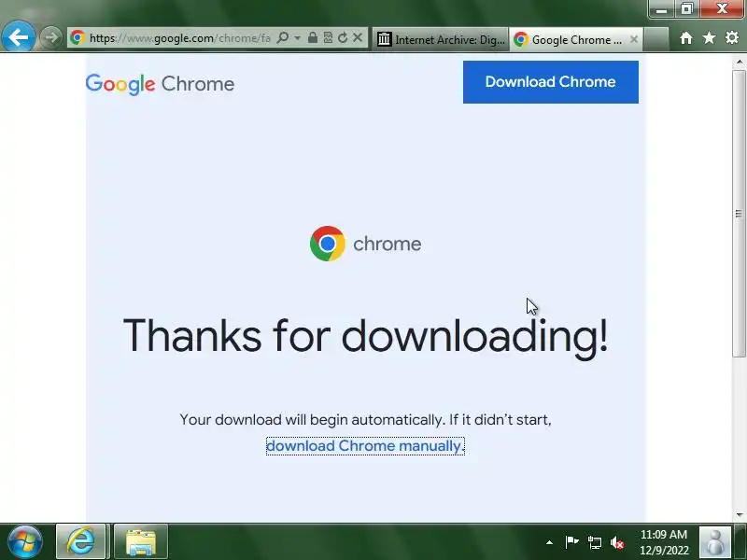Show hidden tray icons arrow
Screen dimensions: 747x560
click(x=549, y=542)
